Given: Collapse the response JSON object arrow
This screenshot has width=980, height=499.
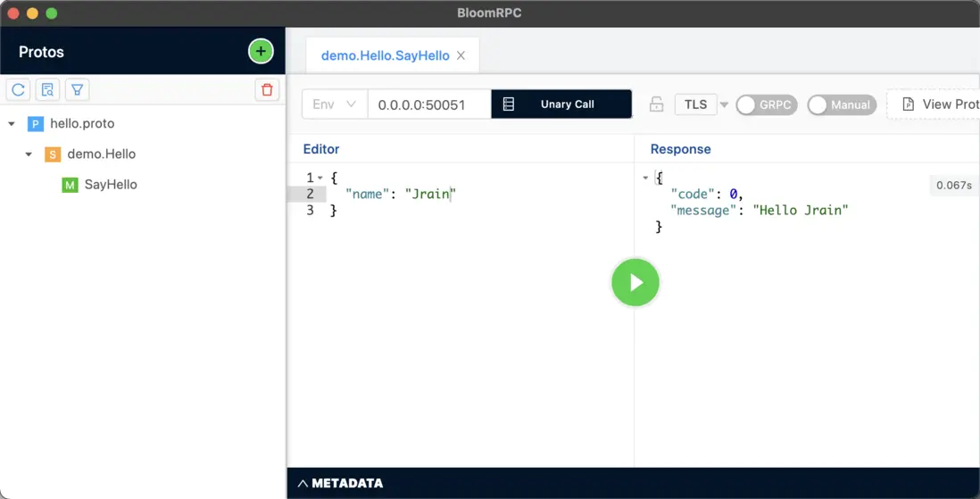Looking at the screenshot, I should [x=645, y=179].
